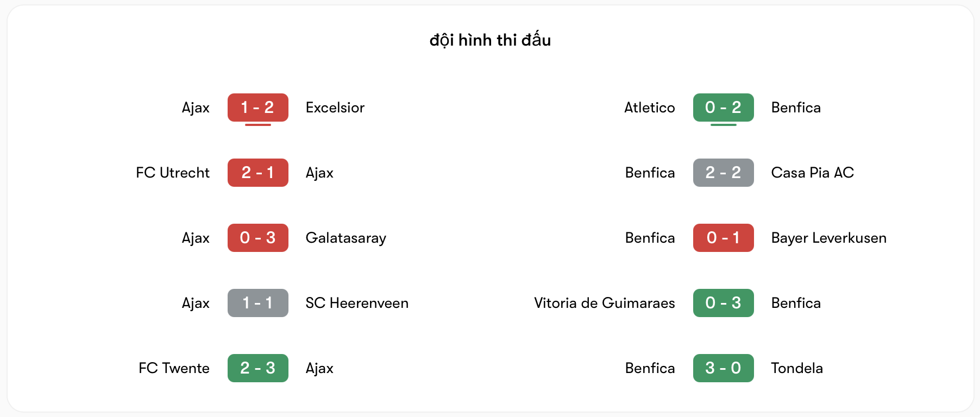Open the Casa Pia AC team link
The width and height of the screenshot is (980, 417).
[812, 173]
